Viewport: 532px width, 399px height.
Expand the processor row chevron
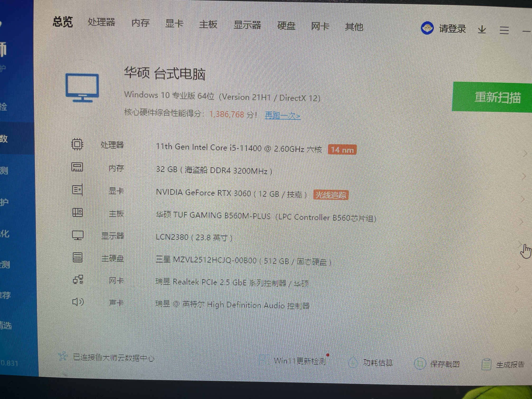click(525, 153)
